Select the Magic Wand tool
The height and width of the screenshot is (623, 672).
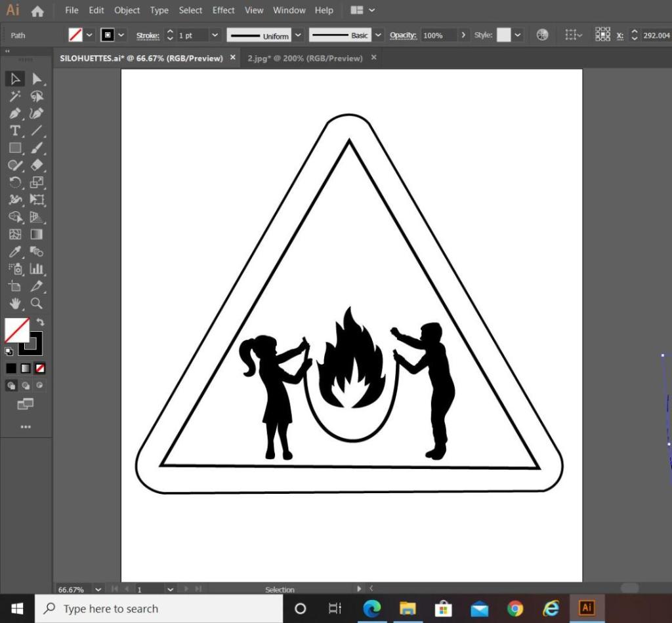(15, 96)
